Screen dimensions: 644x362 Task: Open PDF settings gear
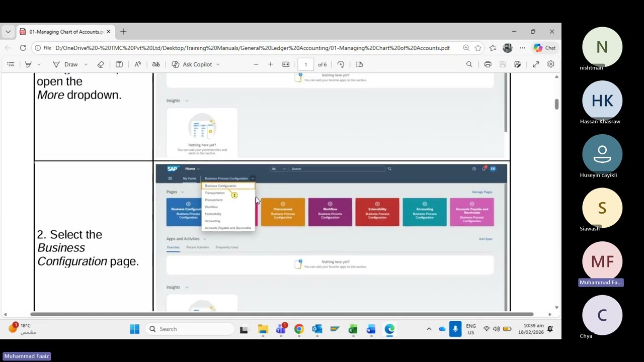click(551, 64)
